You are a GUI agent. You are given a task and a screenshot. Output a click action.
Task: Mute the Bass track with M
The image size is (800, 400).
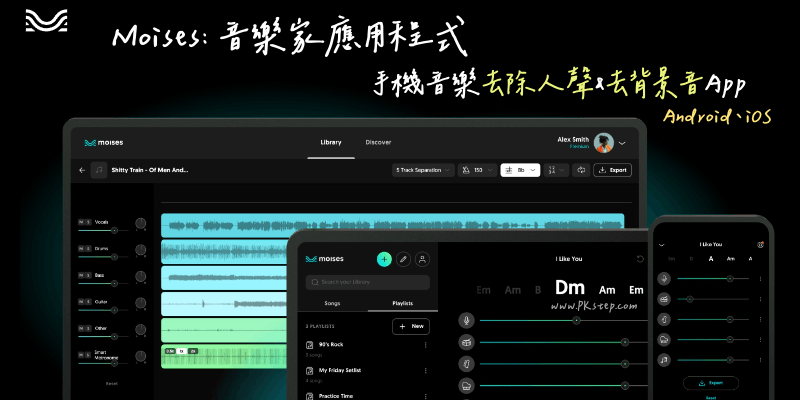pyautogui.click(x=81, y=275)
